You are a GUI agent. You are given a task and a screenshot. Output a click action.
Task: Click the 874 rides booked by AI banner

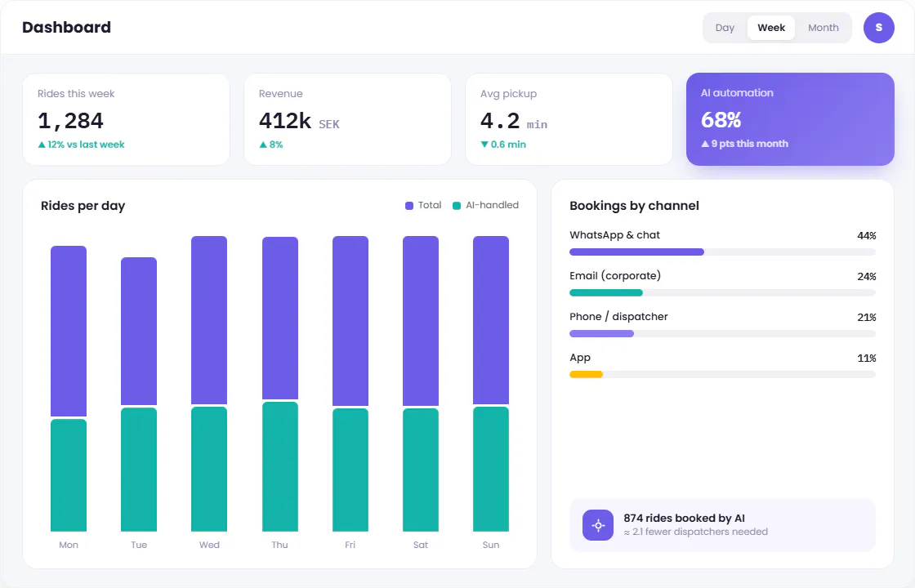point(722,525)
